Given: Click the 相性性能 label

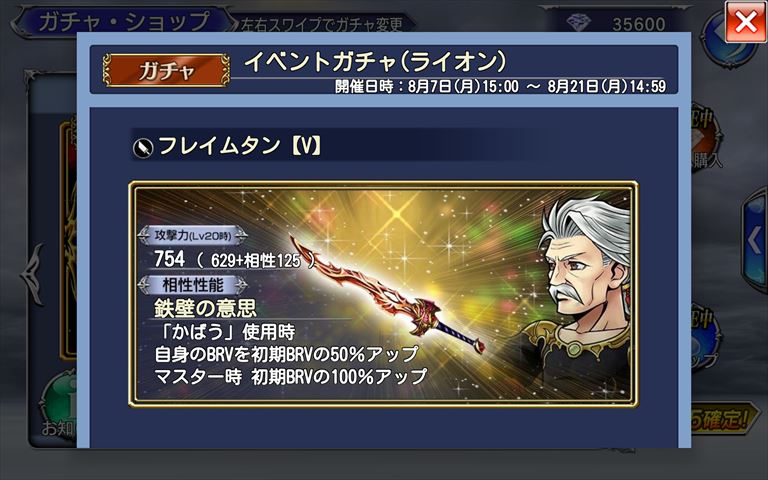Looking at the screenshot, I should [x=192, y=285].
